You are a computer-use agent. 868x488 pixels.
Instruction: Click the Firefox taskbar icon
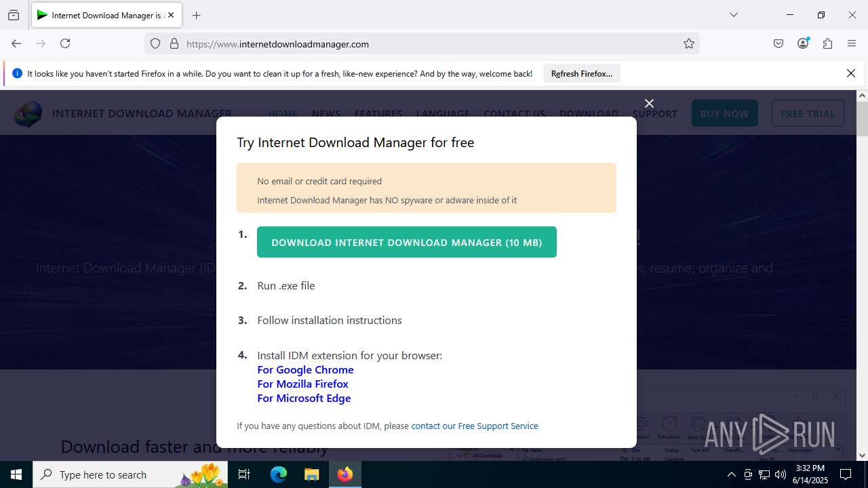pos(345,474)
